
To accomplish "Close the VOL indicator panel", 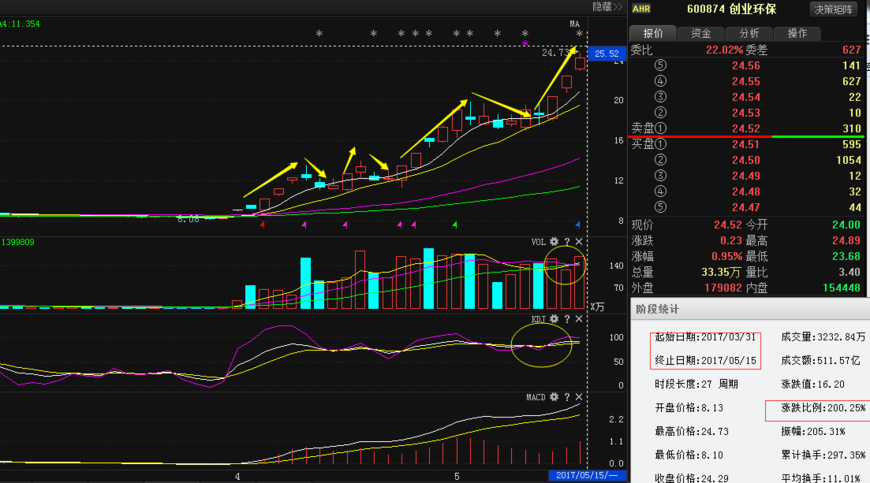I will pos(579,242).
